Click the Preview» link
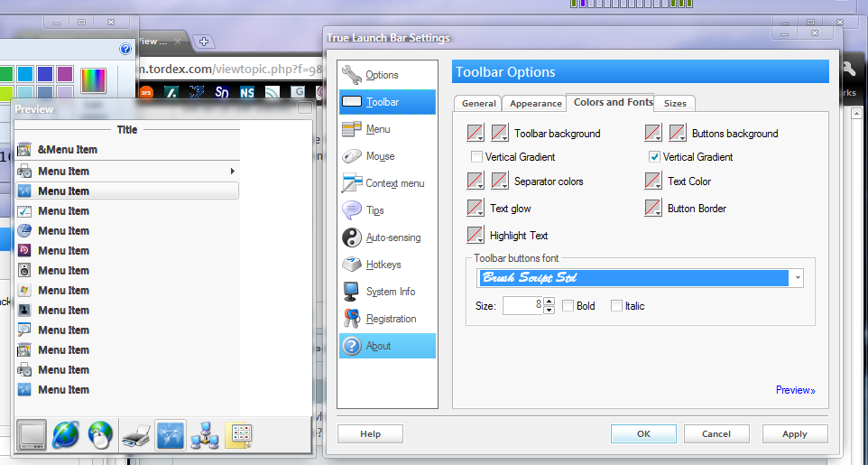Image resolution: width=868 pixels, height=465 pixels. click(795, 390)
